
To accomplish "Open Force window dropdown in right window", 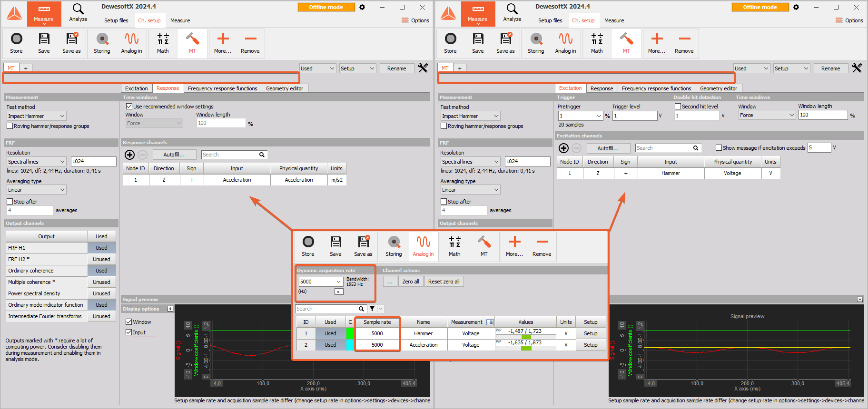I will pos(767,115).
